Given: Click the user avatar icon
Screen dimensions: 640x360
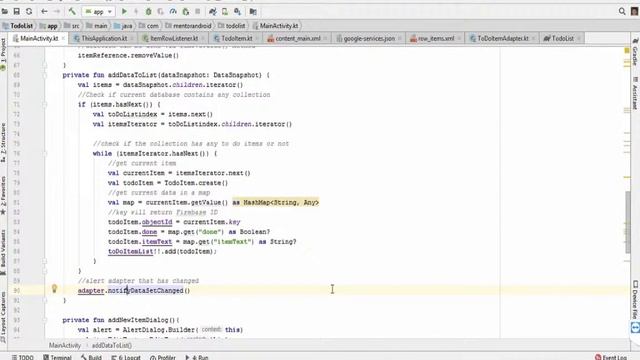Looking at the screenshot, I should tap(635, 11).
